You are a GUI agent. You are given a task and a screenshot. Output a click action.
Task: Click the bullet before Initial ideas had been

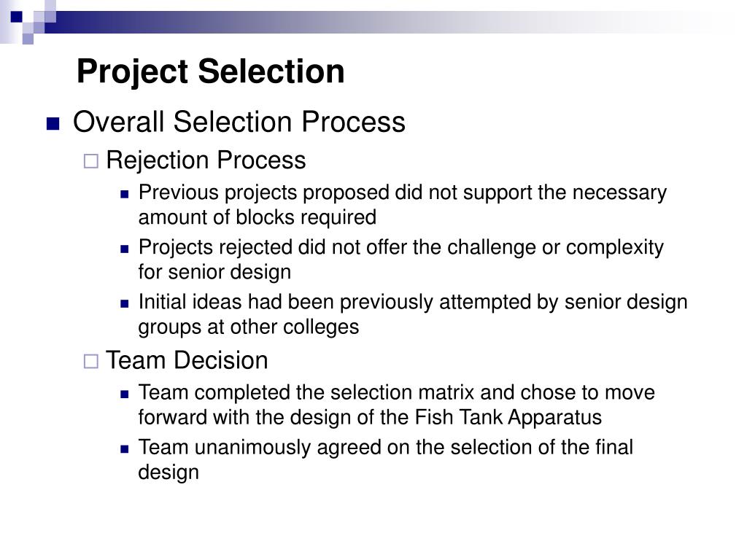coord(125,304)
